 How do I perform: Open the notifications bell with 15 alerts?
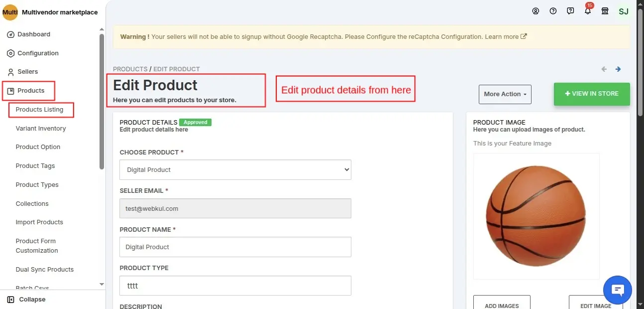[588, 11]
